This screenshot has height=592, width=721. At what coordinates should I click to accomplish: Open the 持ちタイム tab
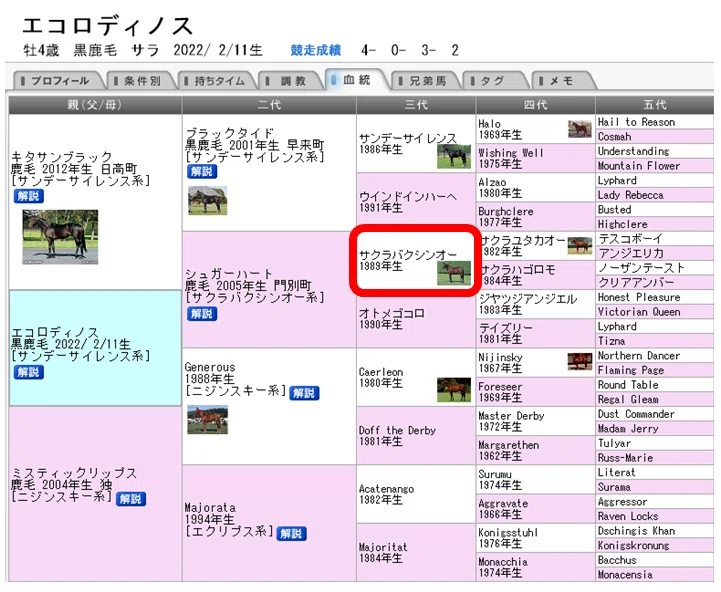[217, 81]
